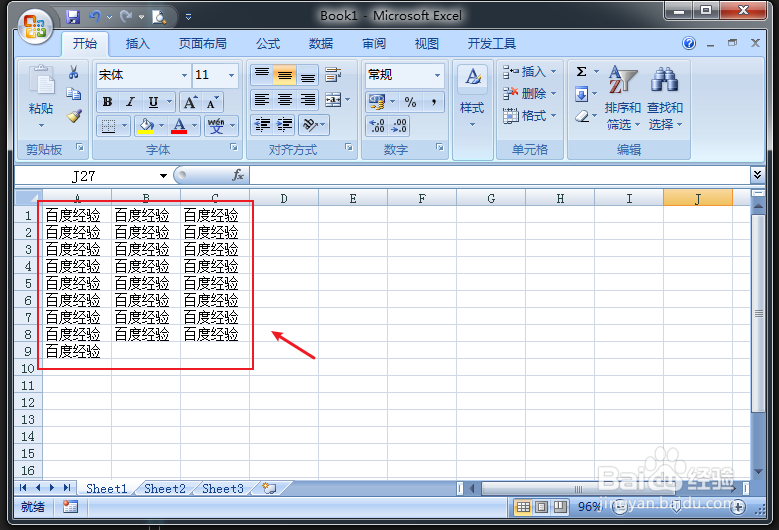Switch to Page Break Preview in status bar
The width and height of the screenshot is (779, 530).
560,507
